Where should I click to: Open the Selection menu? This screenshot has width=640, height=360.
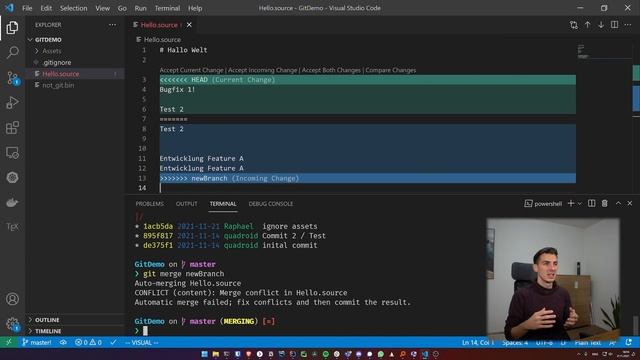point(73,8)
